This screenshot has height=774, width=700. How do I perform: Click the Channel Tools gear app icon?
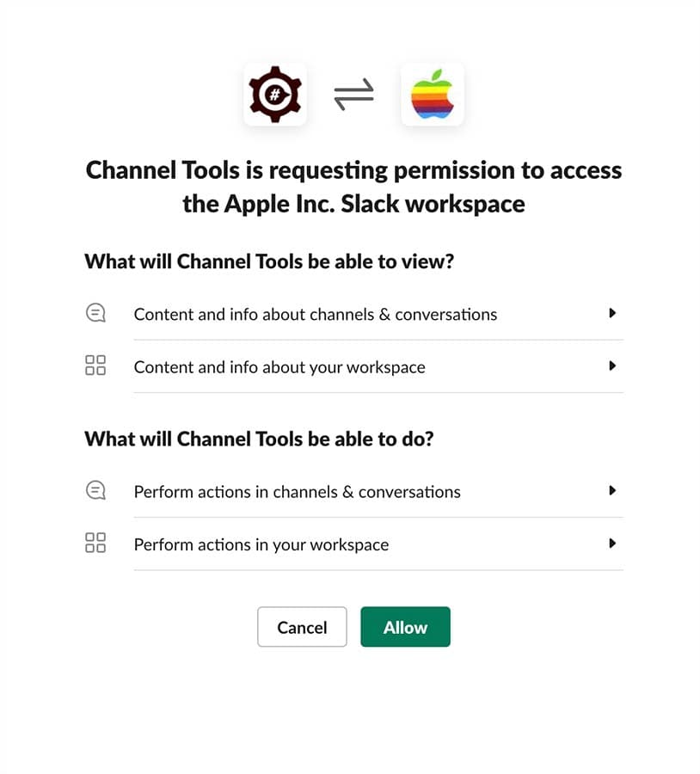pyautogui.click(x=275, y=95)
